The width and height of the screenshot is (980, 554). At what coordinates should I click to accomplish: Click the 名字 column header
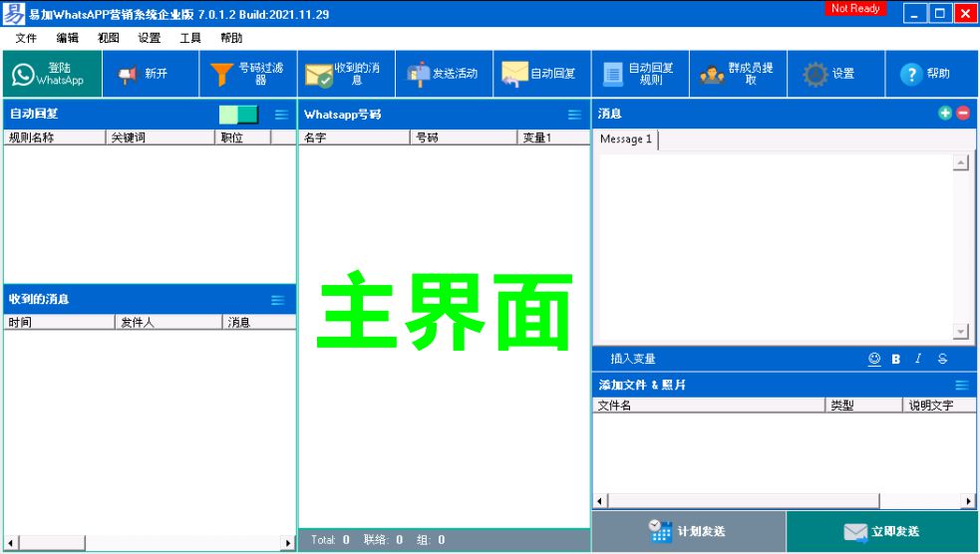(x=355, y=138)
